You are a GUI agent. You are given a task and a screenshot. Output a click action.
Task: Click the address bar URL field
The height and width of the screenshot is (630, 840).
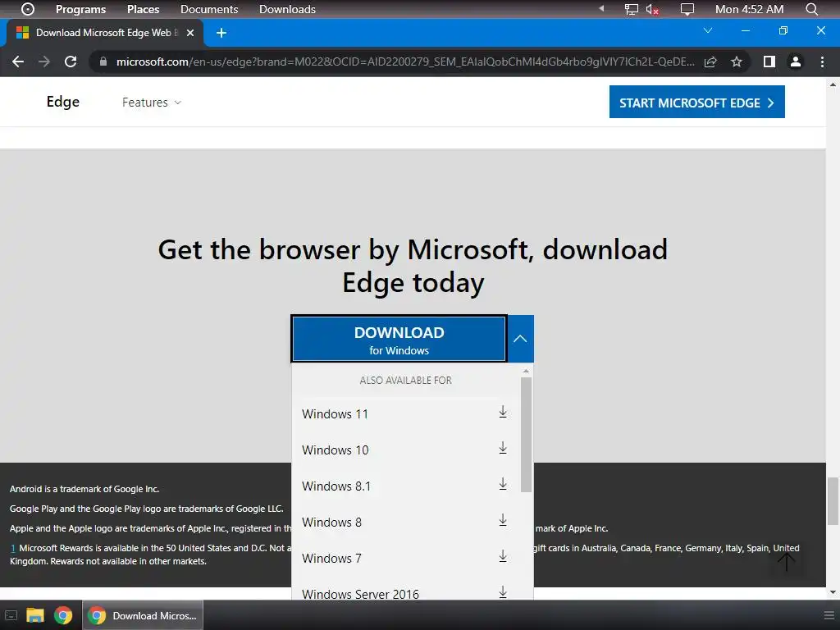point(405,62)
